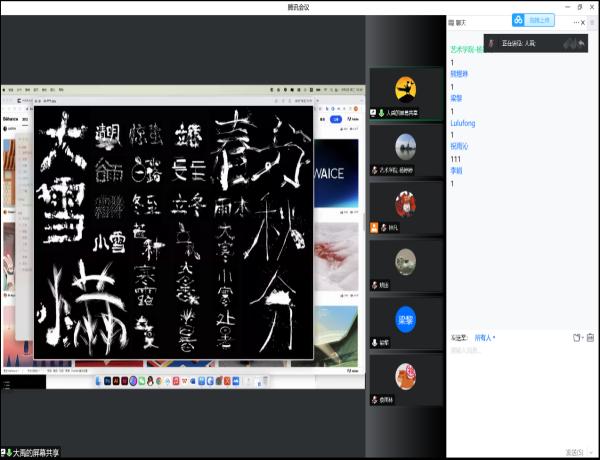Open the chat panel three-dots menu

[571, 20]
